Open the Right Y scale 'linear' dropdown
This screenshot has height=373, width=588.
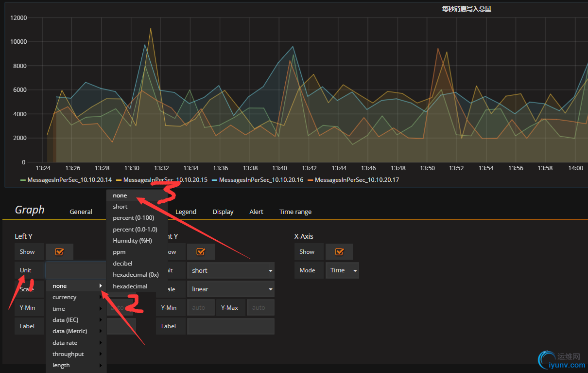pyautogui.click(x=230, y=289)
